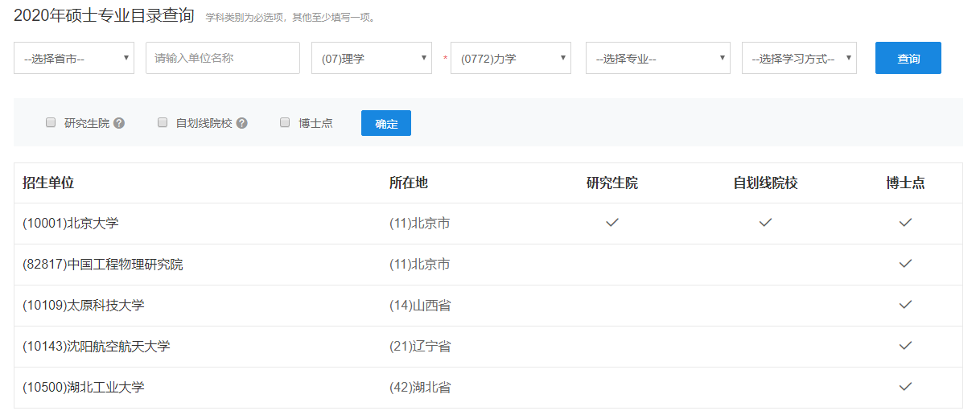Open the (0772)力学 subject dropdown
Viewport: 980px width, 419px height.
pyautogui.click(x=511, y=58)
